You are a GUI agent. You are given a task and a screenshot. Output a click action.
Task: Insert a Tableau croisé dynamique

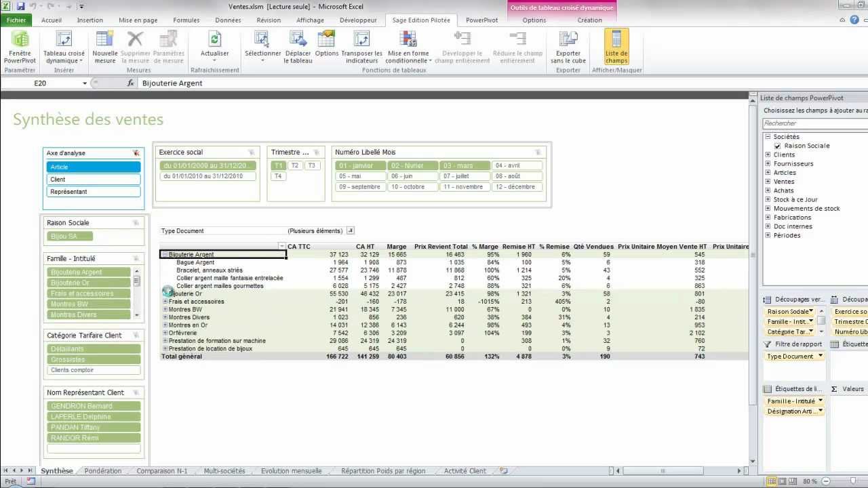pos(64,47)
